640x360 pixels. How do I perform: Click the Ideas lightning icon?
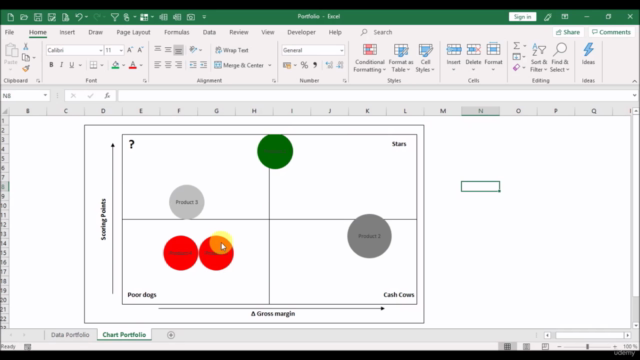coord(588,50)
